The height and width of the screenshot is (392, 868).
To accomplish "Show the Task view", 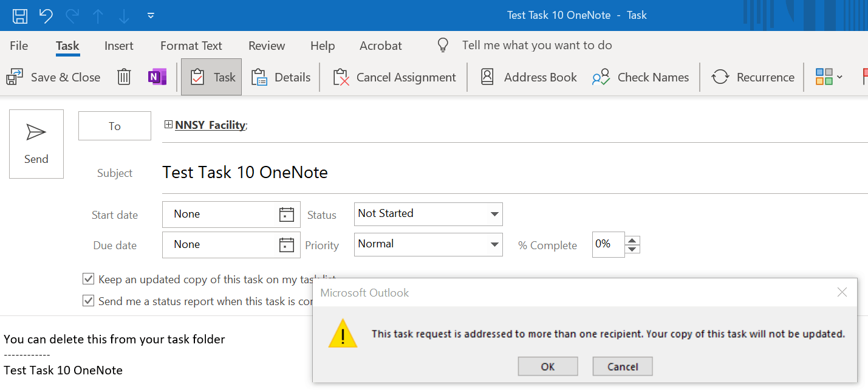I will pyautogui.click(x=211, y=77).
